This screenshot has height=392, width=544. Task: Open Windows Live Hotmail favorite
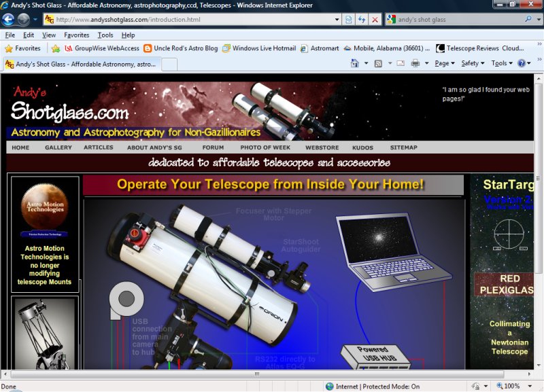pos(260,48)
